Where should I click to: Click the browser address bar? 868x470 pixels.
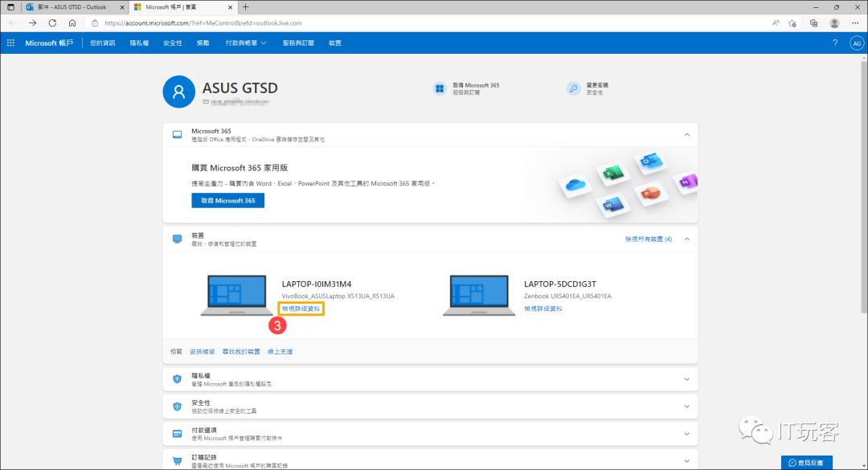161,23
